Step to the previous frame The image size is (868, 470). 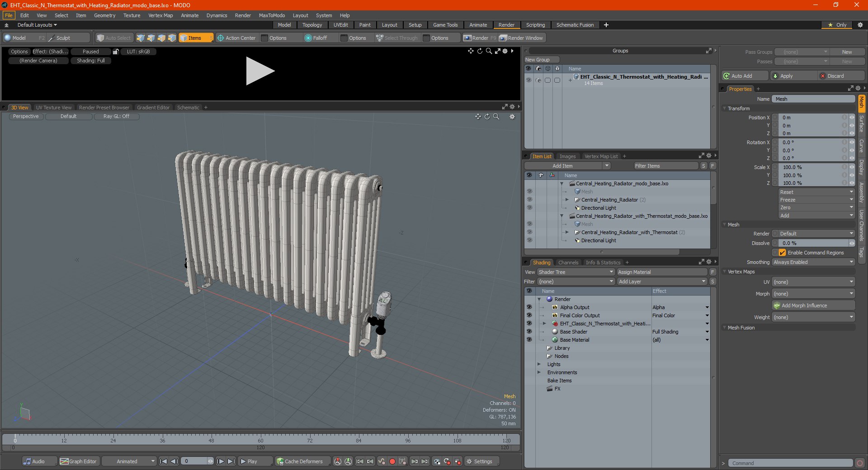coord(174,461)
